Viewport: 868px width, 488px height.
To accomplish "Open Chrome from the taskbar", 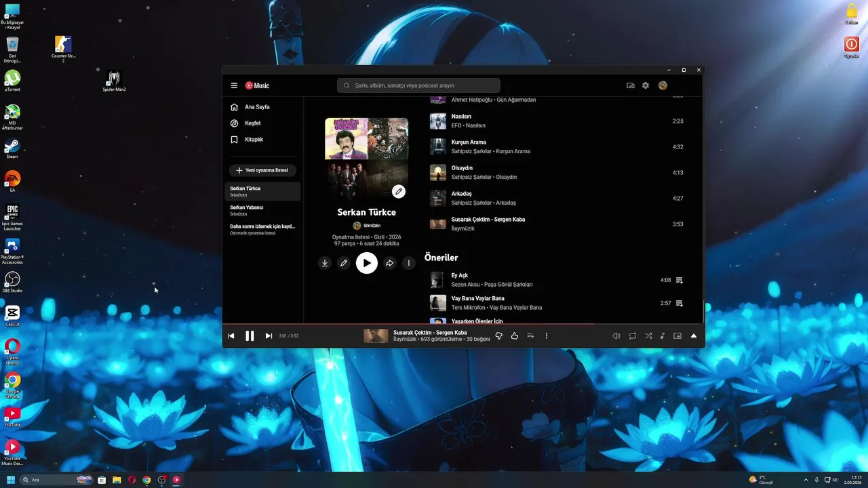I will pos(146,480).
